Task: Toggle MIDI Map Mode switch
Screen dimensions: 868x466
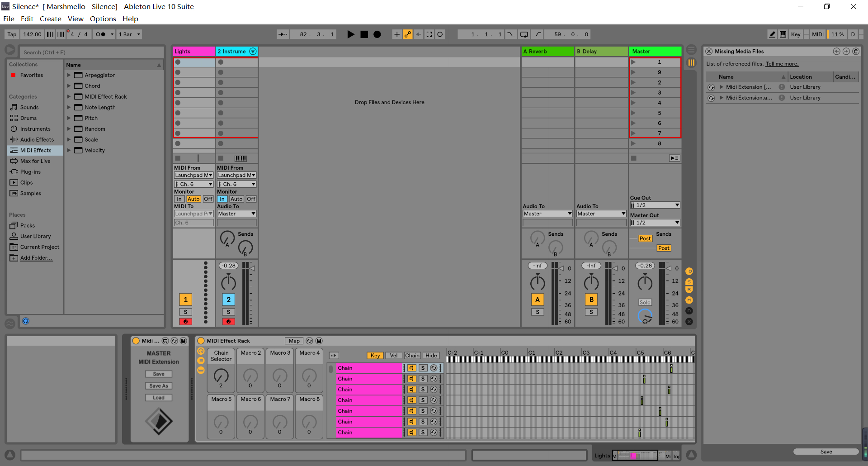Action: point(817,34)
